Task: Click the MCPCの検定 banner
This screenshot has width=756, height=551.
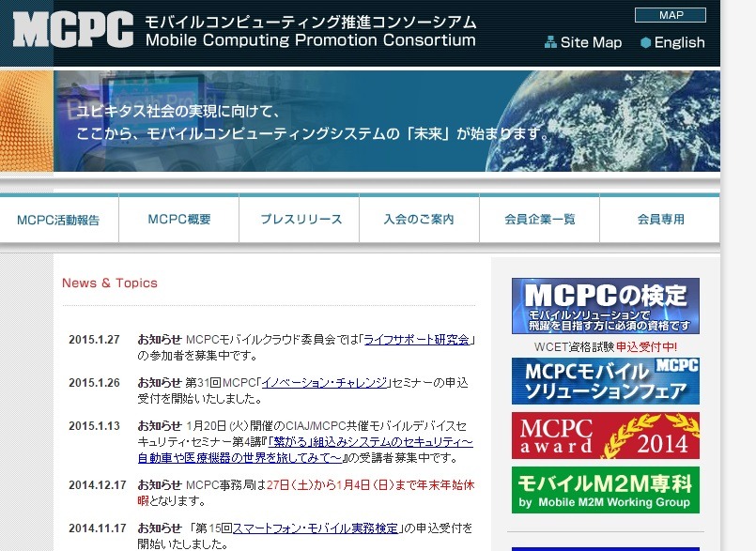Action: pyautogui.click(x=606, y=306)
